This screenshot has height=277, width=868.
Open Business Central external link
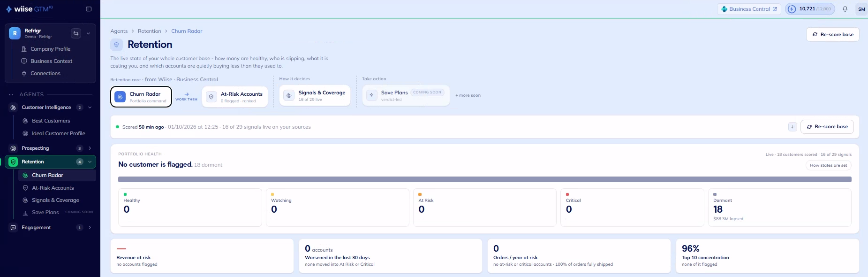click(749, 9)
